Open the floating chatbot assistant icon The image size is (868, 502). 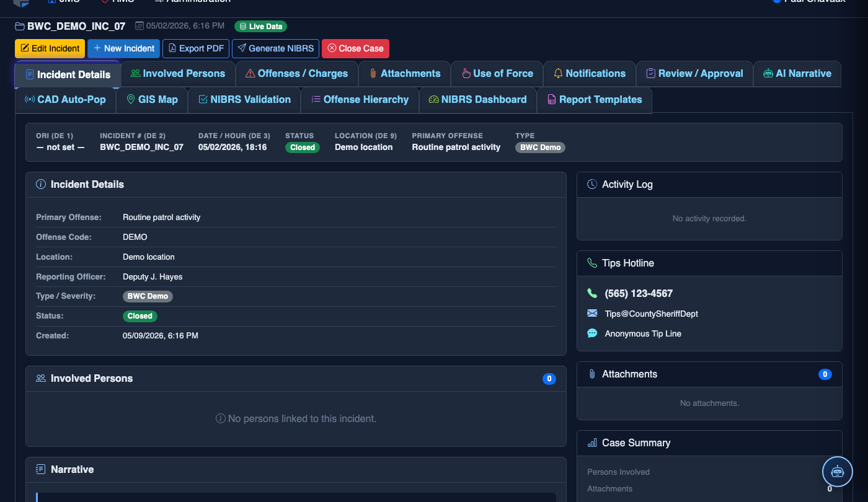[x=838, y=472]
